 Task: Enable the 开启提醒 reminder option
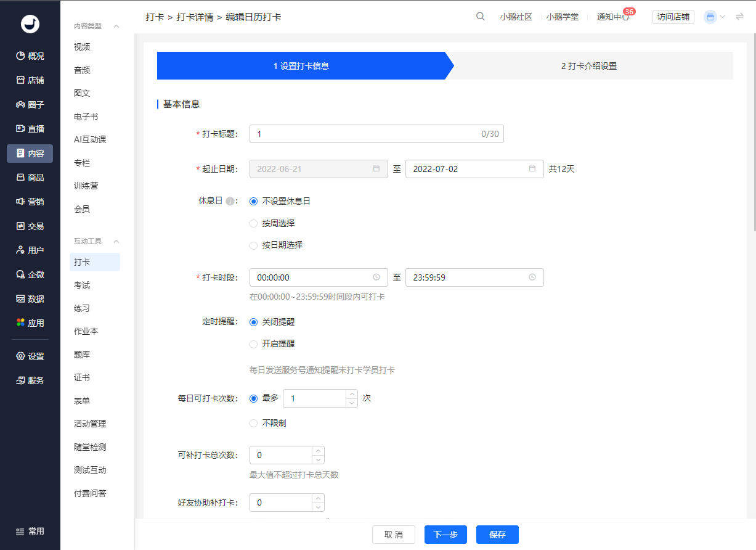point(253,343)
